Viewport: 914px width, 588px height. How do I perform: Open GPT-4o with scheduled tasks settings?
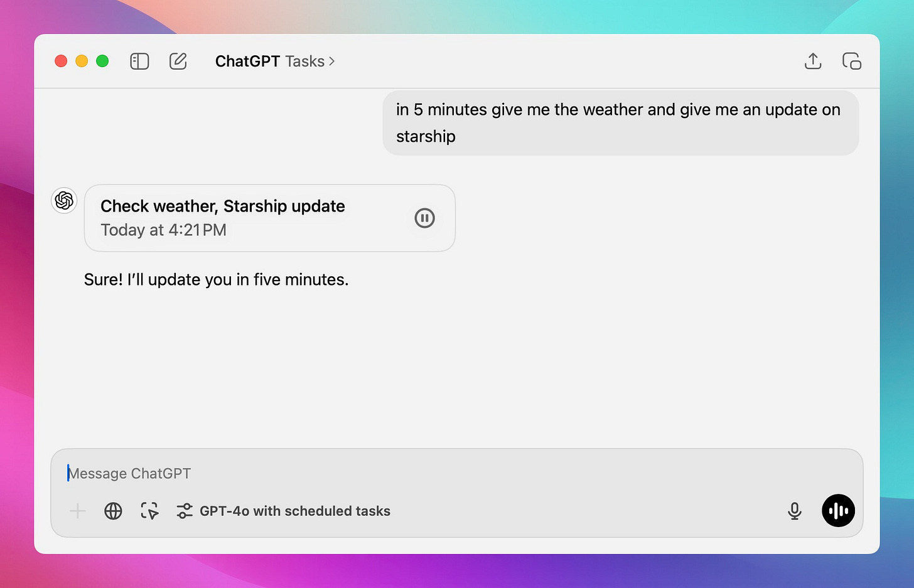[x=283, y=511]
